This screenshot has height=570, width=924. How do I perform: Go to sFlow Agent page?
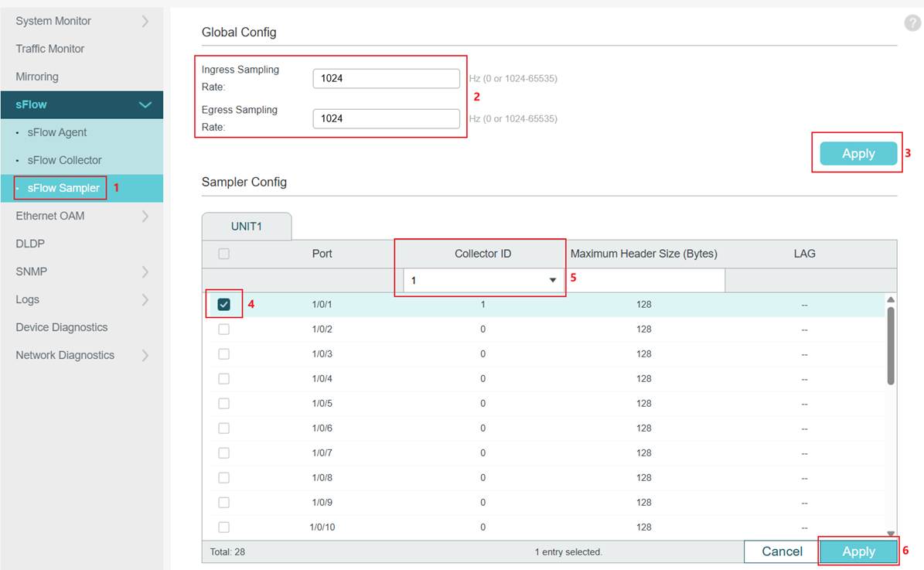[57, 132]
